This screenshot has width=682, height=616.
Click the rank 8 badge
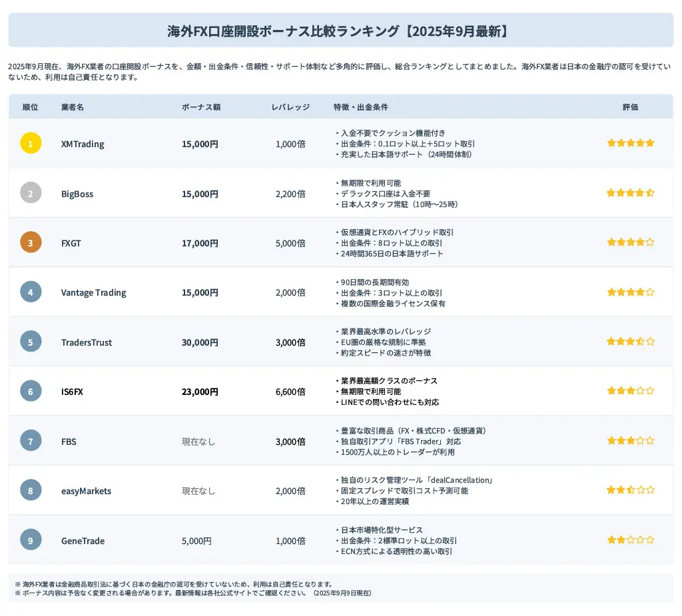[x=31, y=490]
